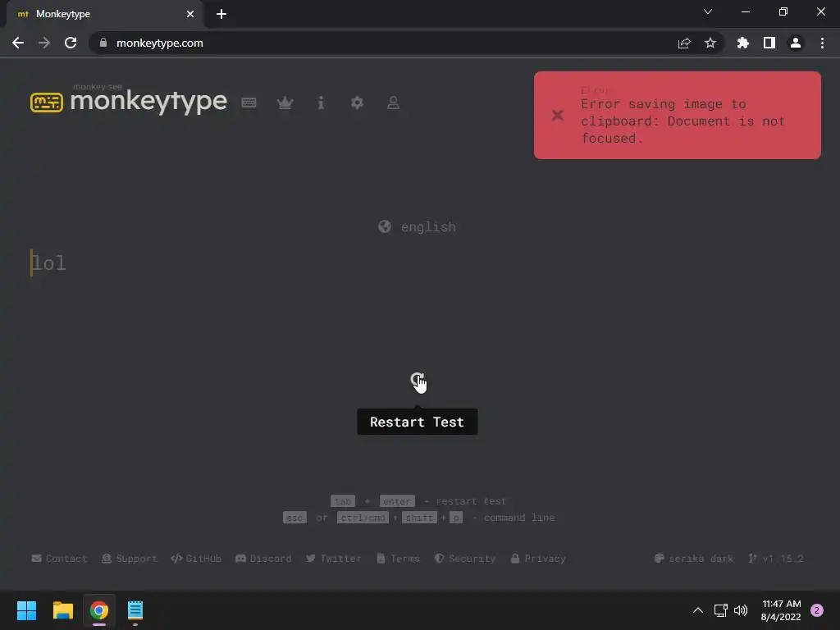The image size is (840, 630).
Task: Click the GitHub code icon
Action: click(176, 558)
